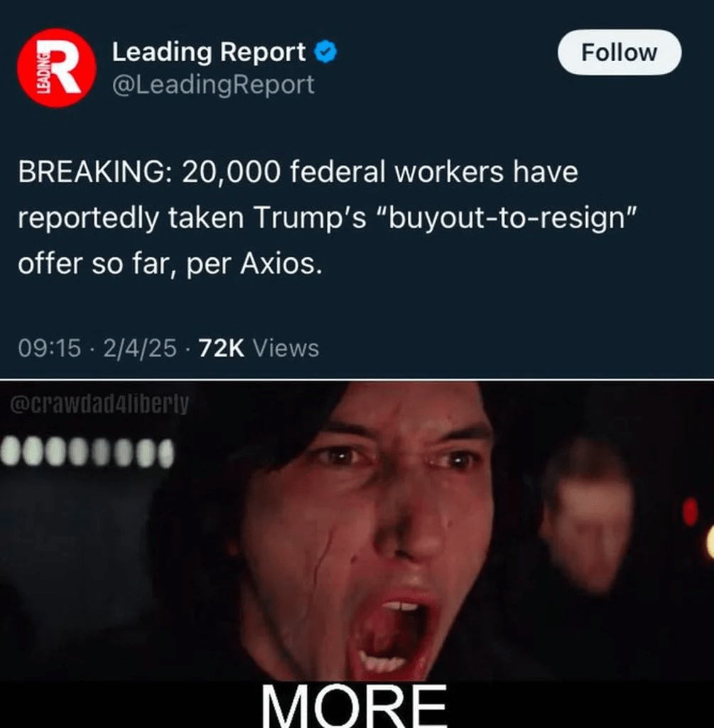The image size is (714, 728).
Task: Select the 2/4/25 post date
Action: (140, 348)
